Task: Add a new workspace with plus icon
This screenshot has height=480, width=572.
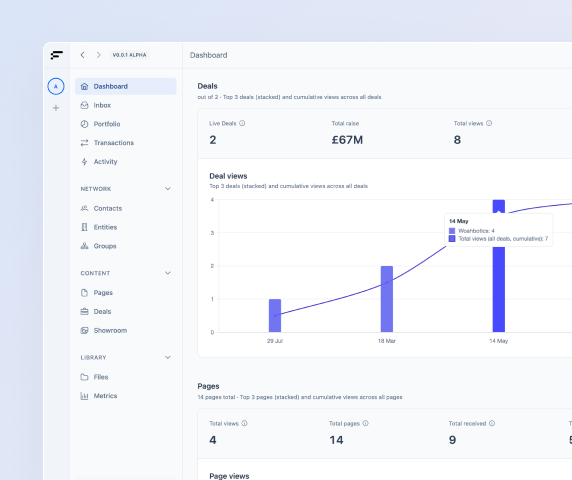Action: pyautogui.click(x=56, y=108)
